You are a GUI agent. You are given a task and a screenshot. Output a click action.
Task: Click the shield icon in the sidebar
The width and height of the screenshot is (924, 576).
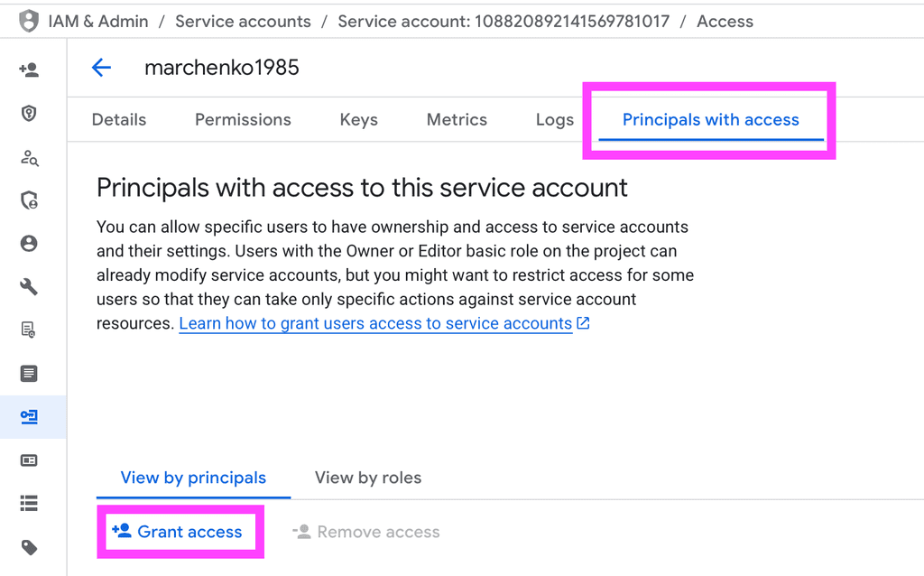click(29, 113)
